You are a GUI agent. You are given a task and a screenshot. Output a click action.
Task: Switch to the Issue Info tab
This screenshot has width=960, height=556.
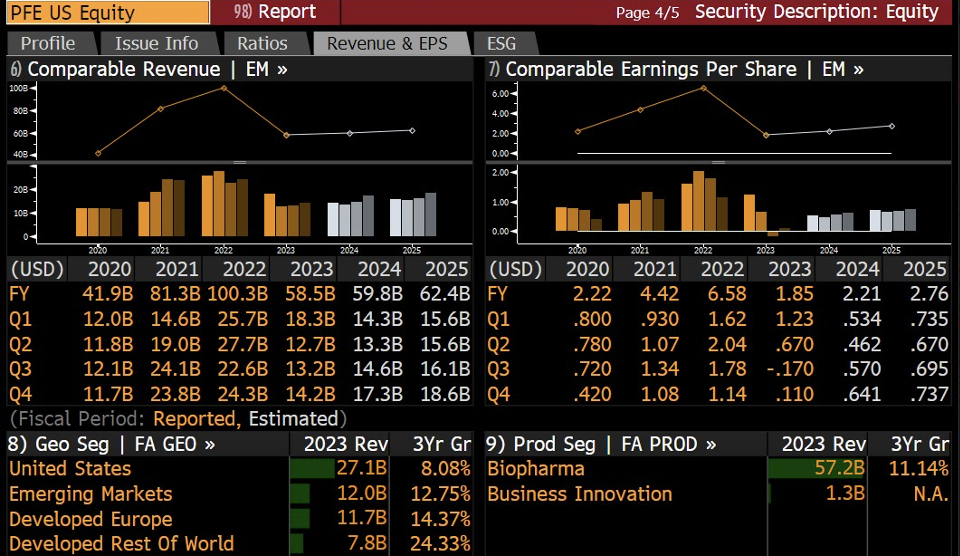pos(157,43)
